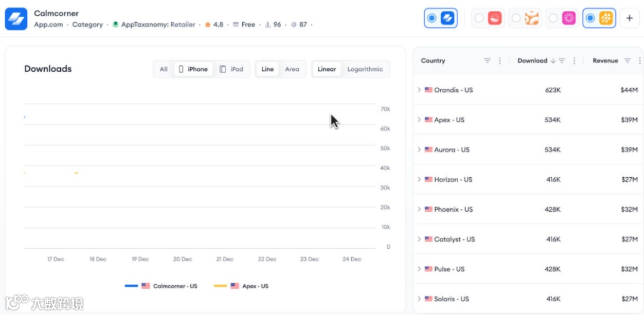Click the $44M revenue value
This screenshot has width=644, height=315.
point(629,90)
